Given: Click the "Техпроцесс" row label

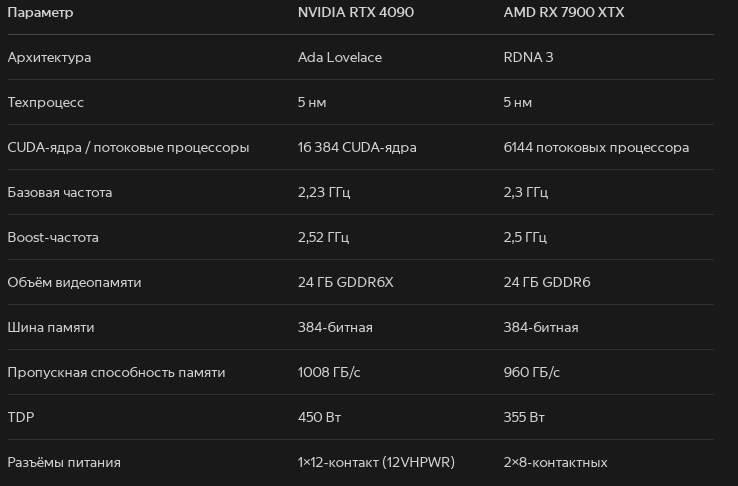Looking at the screenshot, I should [x=46, y=102].
